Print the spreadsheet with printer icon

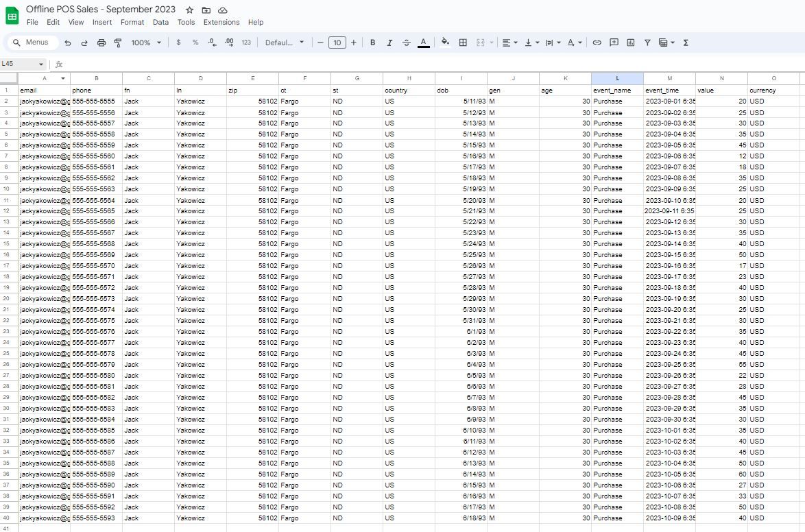101,43
